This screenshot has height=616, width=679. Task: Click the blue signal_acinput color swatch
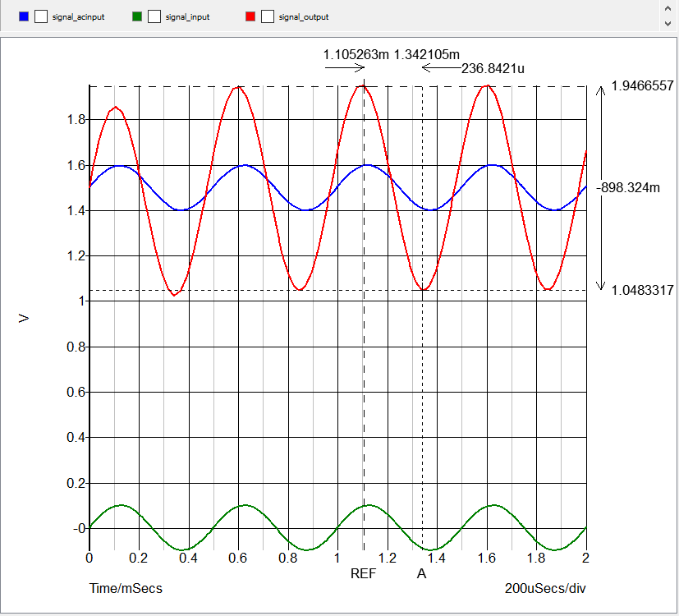[x=24, y=16]
